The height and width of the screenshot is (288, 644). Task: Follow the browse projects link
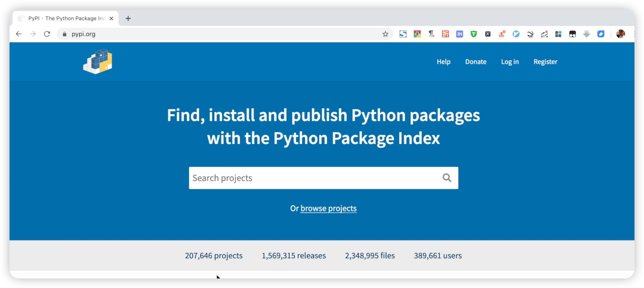(x=328, y=208)
